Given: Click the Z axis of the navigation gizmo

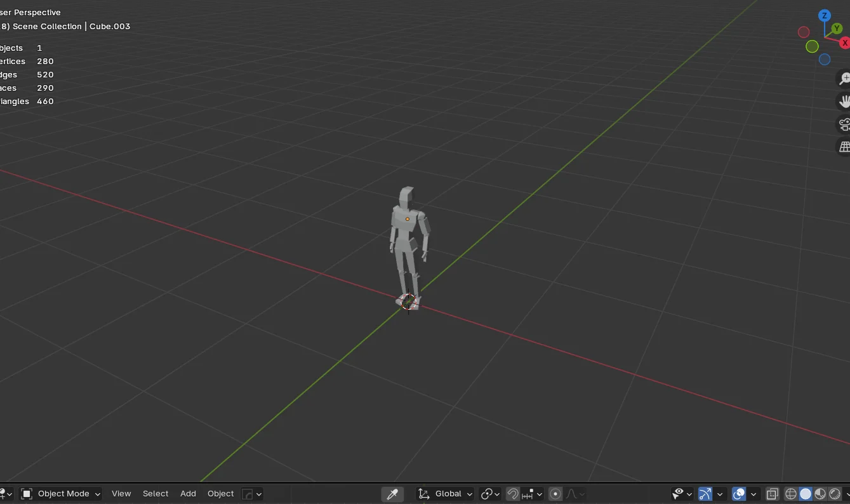Looking at the screenshot, I should [824, 16].
